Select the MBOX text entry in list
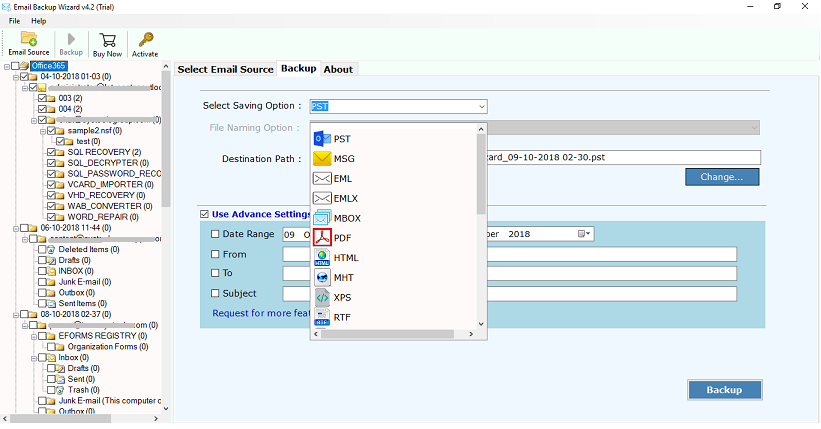 click(347, 218)
